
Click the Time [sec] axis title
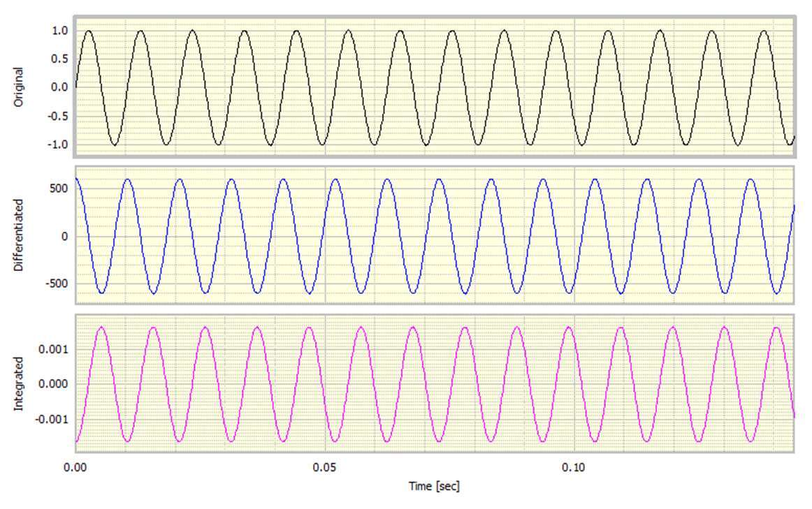click(x=434, y=486)
